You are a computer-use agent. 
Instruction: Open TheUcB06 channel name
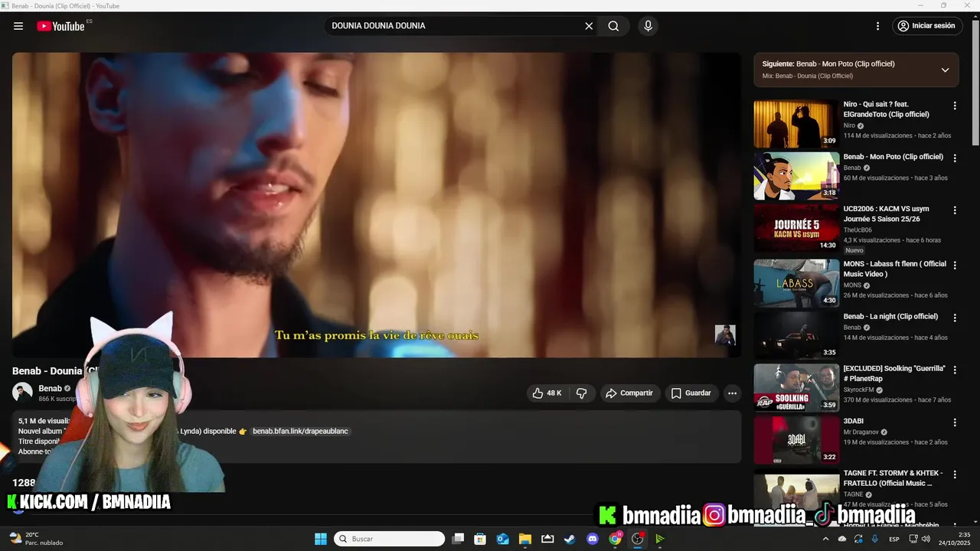coord(857,230)
